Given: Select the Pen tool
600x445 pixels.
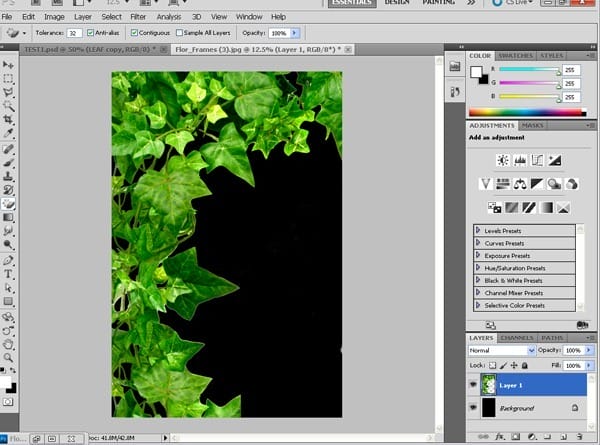Looking at the screenshot, I should point(8,260).
